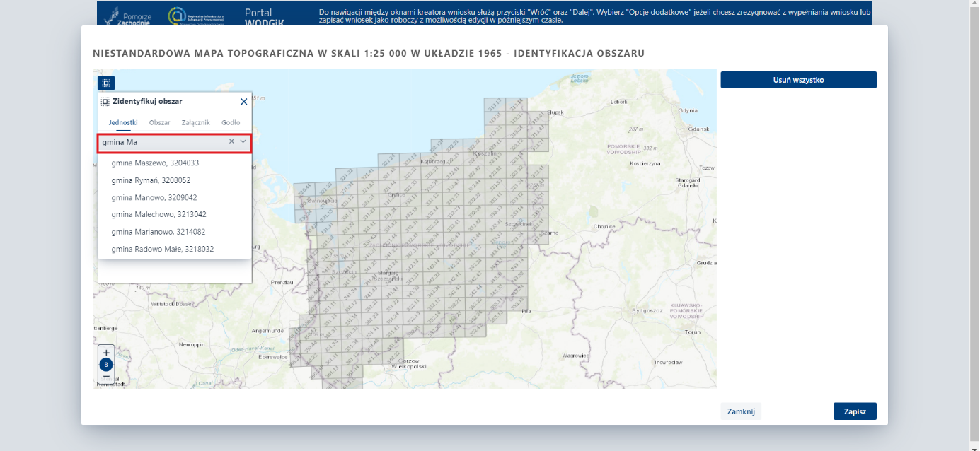Pick gmina Manowo, 3209042 from suggestions
Viewport: 980px width, 451px height.
point(154,197)
